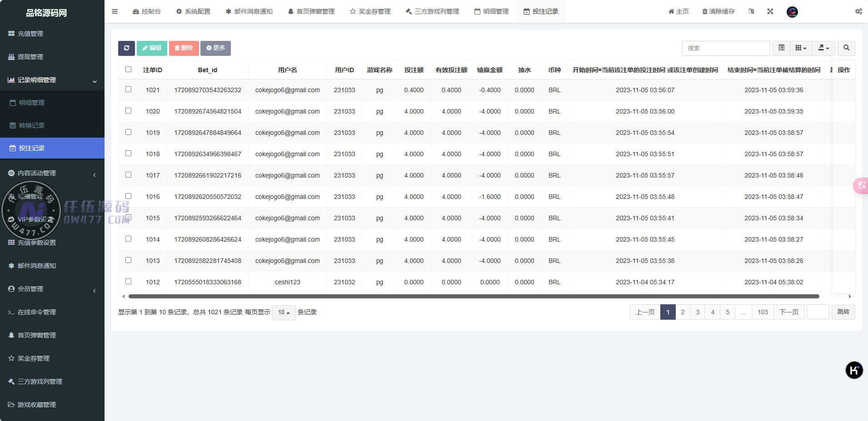Viewport: 868px width, 421px height.
Task: Open the 10 records per page dropdown
Action: click(284, 312)
